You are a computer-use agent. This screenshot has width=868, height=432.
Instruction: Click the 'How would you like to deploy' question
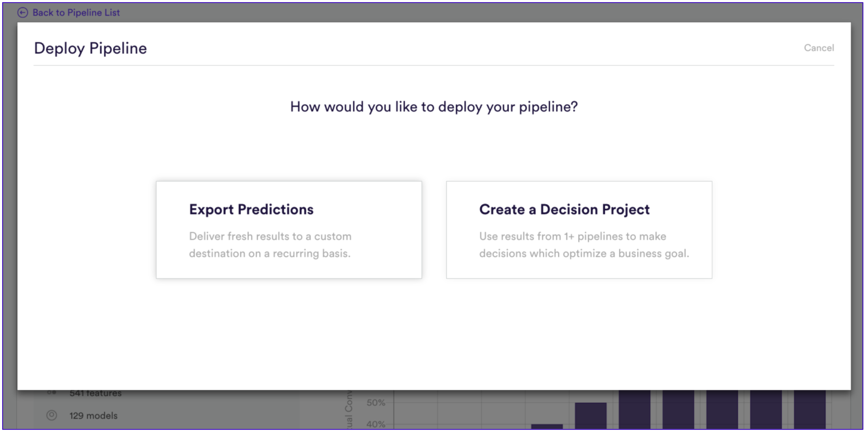pyautogui.click(x=434, y=107)
